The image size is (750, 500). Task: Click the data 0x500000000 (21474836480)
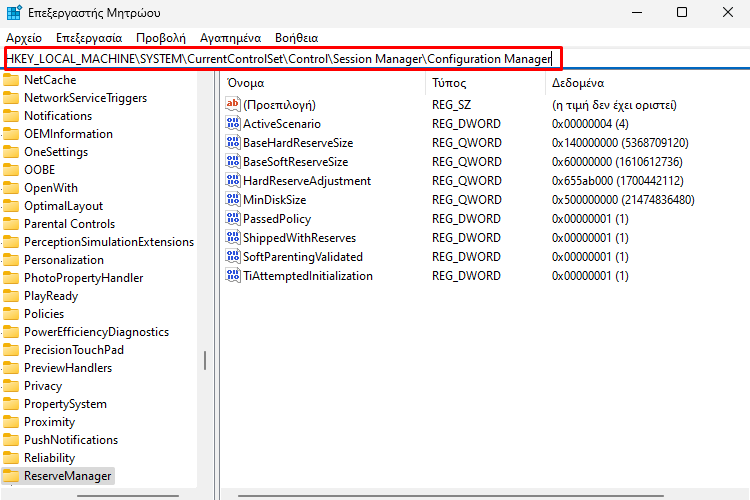(x=623, y=200)
